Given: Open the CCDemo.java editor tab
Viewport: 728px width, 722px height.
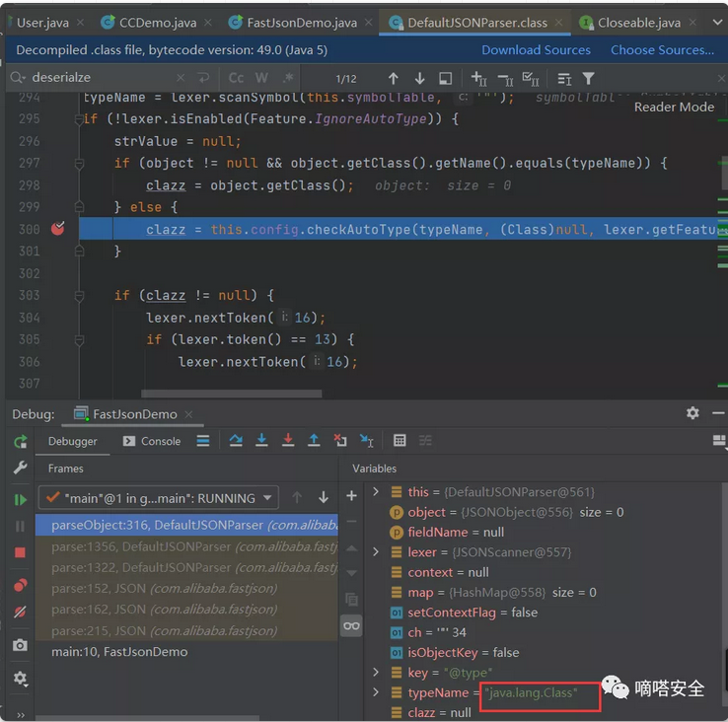Looking at the screenshot, I should pos(158,23).
